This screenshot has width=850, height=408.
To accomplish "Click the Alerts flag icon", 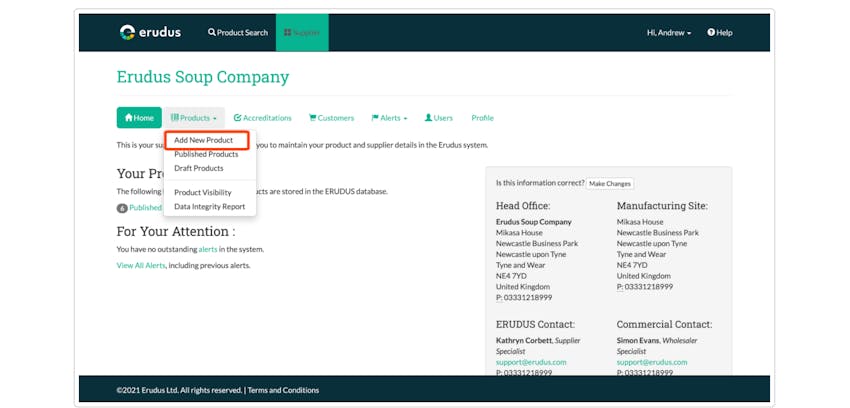I will click(x=375, y=118).
